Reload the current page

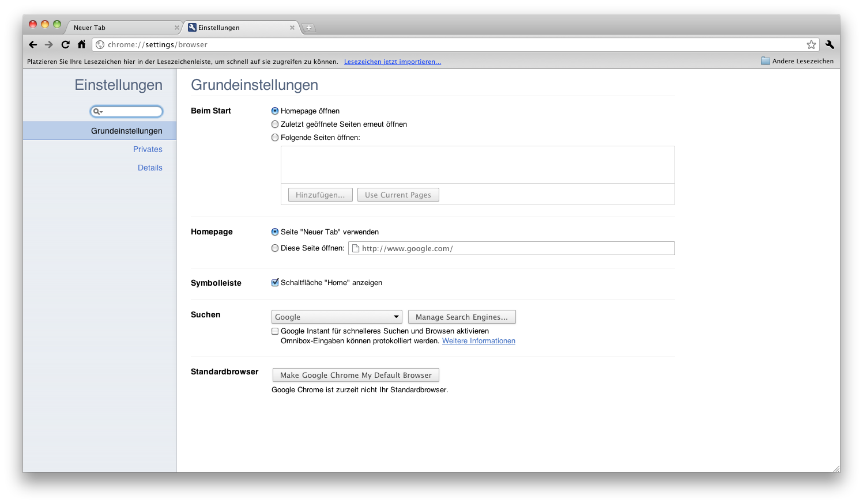[x=65, y=44]
